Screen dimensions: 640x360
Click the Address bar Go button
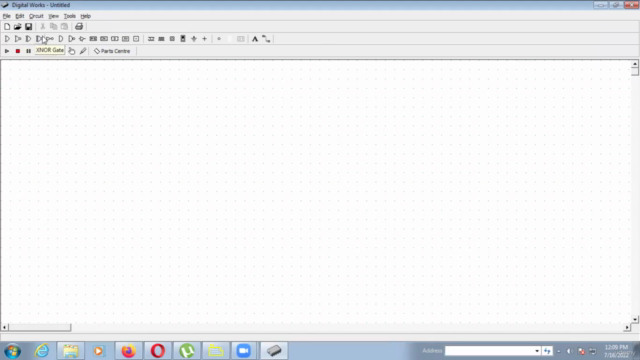547,351
